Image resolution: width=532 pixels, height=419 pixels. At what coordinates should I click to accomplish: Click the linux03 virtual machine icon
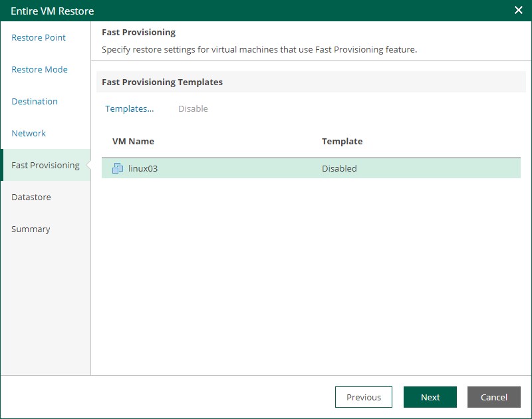click(118, 168)
